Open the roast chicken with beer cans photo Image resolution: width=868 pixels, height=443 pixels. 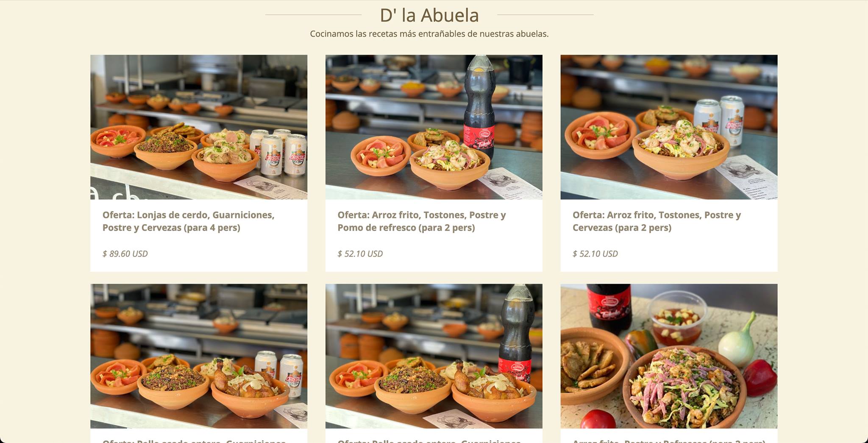click(x=199, y=356)
